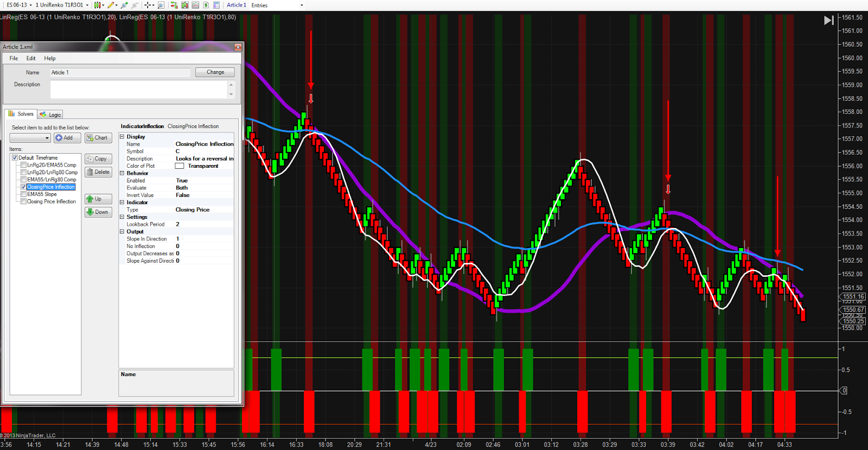Image resolution: width=868 pixels, height=450 pixels.
Task: Open the indicators line chart icon
Action: pos(195,5)
